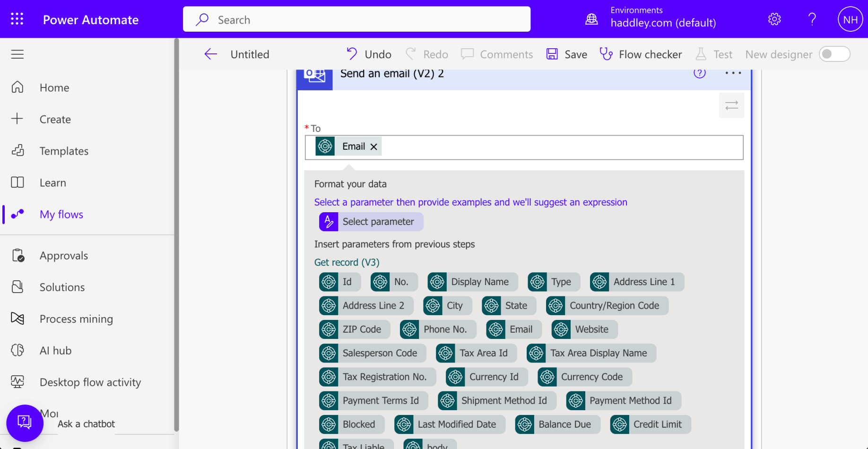This screenshot has height=449, width=868.
Task: Click the Untitled flow name
Action: coord(250,54)
